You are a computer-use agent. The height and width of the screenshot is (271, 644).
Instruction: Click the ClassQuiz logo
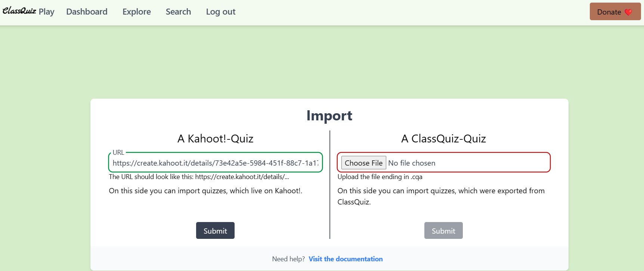point(19,11)
